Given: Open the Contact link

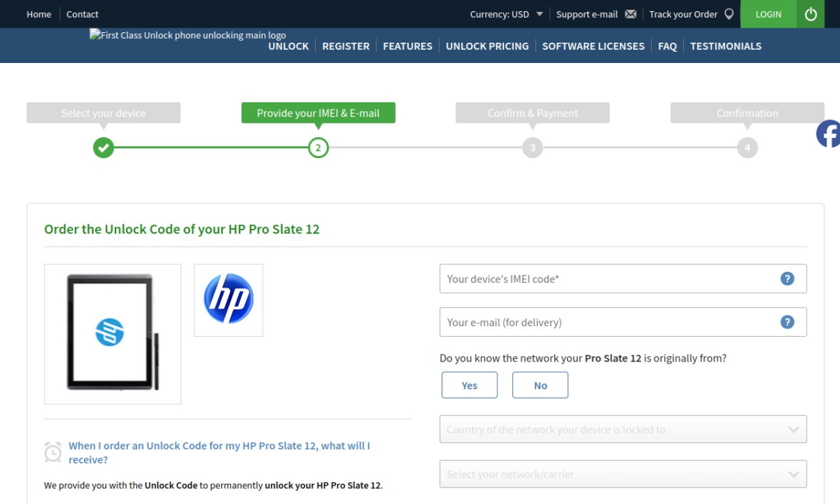Looking at the screenshot, I should pos(82,14).
